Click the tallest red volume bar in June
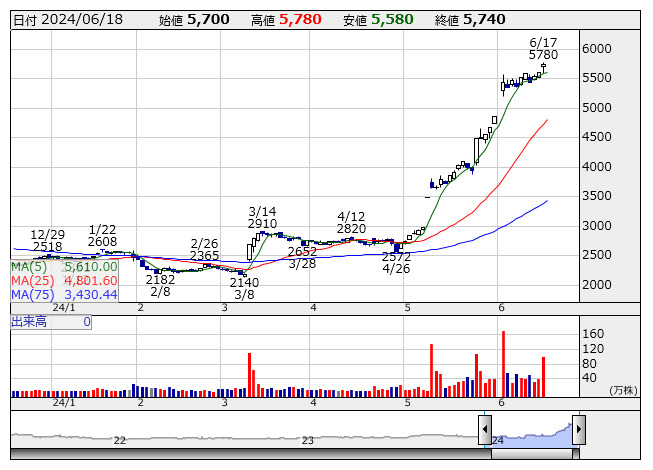Viewport: 653px width, 470px height. (503, 364)
